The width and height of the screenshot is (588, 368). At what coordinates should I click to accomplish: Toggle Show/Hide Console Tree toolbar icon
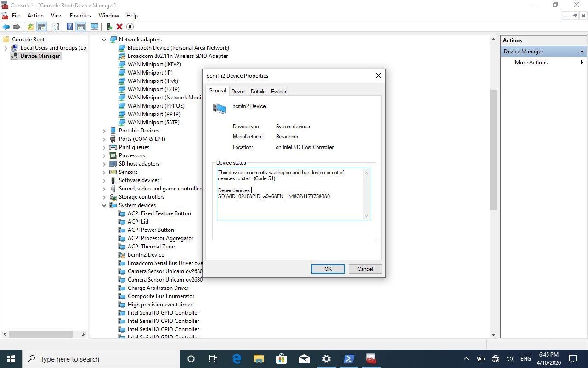tap(41, 27)
